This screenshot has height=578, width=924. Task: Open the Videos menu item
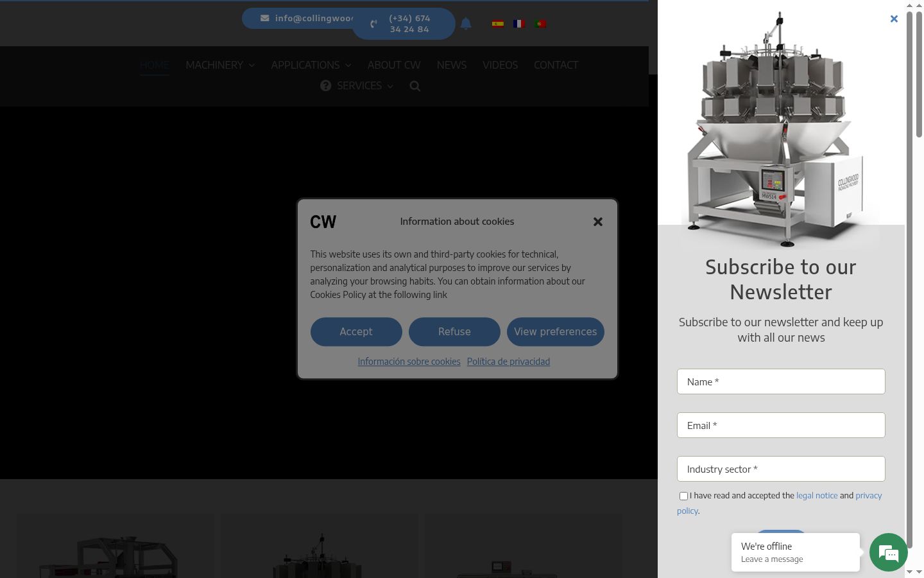pos(500,65)
